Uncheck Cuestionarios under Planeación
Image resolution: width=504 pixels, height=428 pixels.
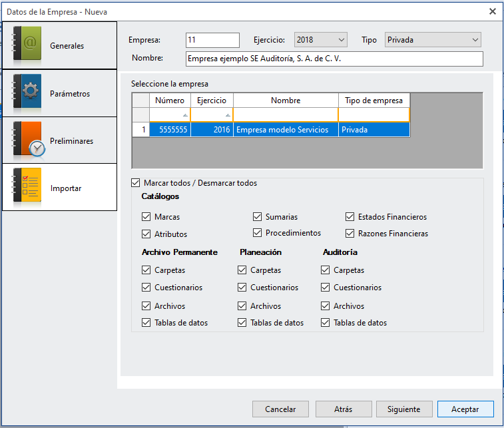[242, 288]
